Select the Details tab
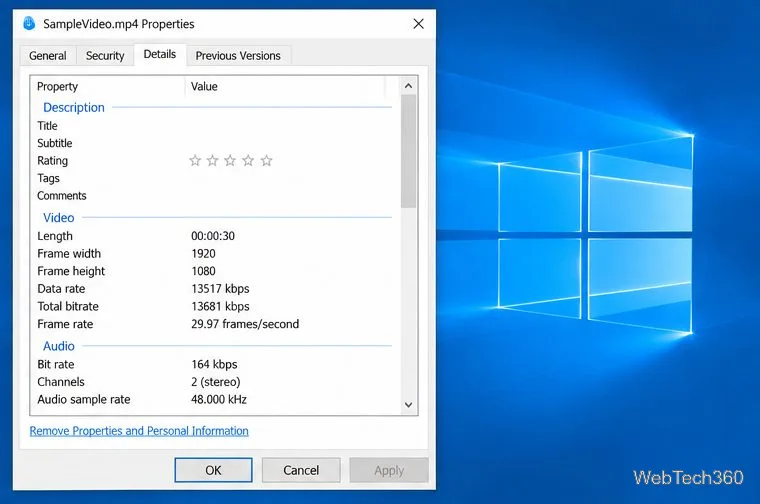The width and height of the screenshot is (760, 504). [x=159, y=54]
